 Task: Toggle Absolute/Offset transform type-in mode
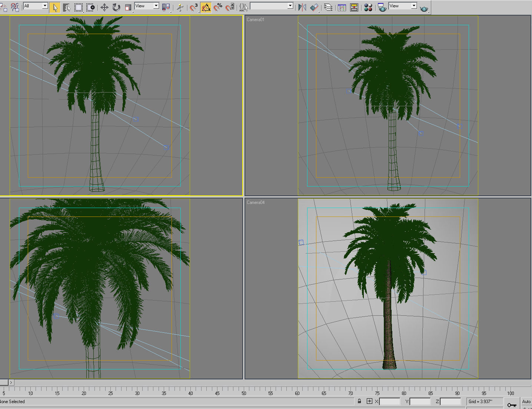(369, 401)
